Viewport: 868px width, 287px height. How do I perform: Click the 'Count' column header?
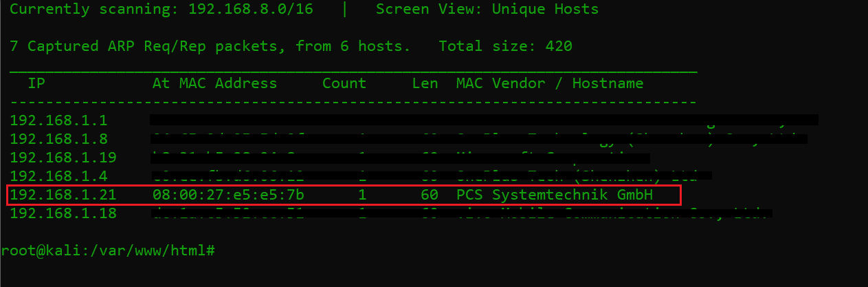pos(344,84)
